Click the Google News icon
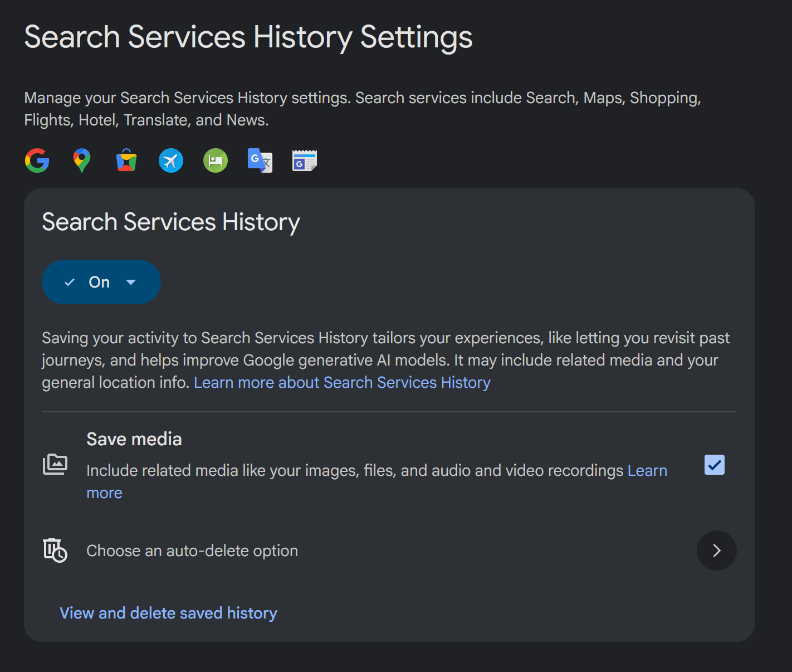Viewport: 792px width, 672px height. 305,160
